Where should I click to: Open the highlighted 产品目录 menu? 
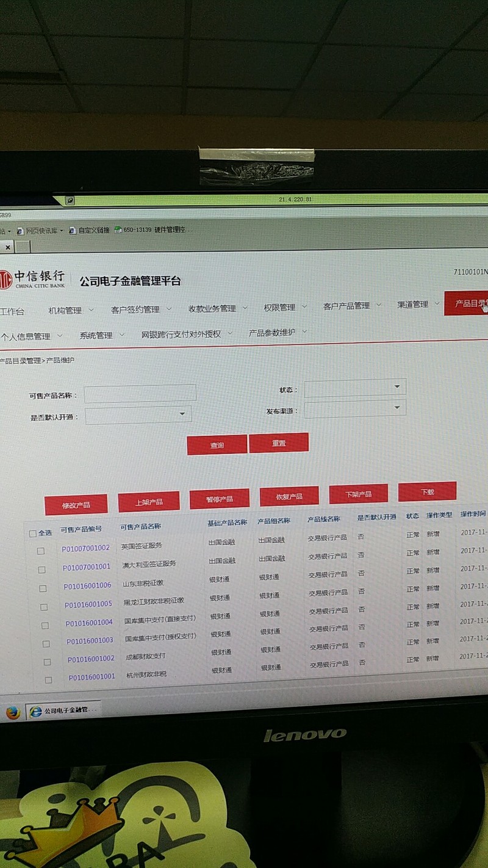466,303
